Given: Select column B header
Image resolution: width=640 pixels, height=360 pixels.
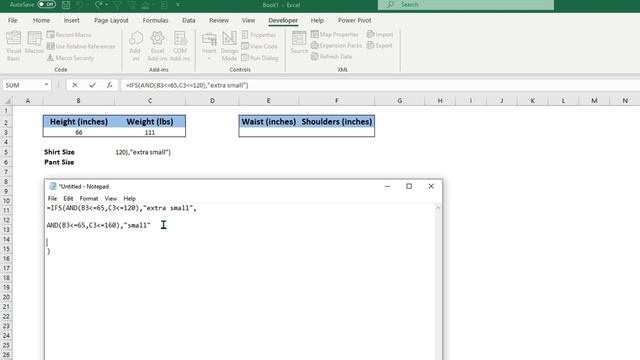Looking at the screenshot, I should coord(78,100).
